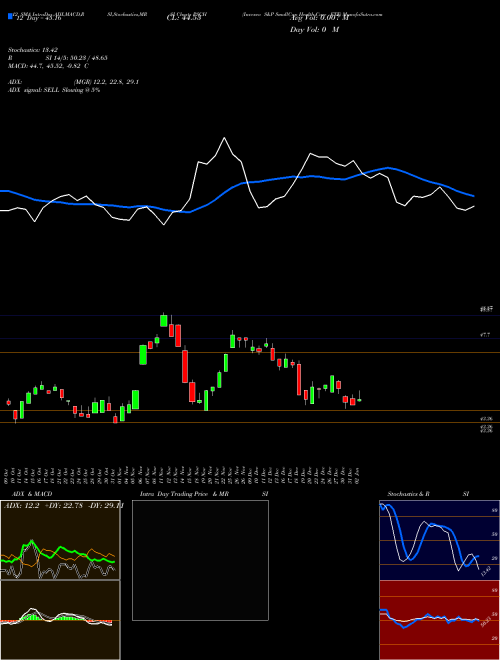This screenshot has width=500, height=660.
Task: Click 'Intra Day Trading Price & MR' title
Action: pyautogui.click(x=184, y=494)
